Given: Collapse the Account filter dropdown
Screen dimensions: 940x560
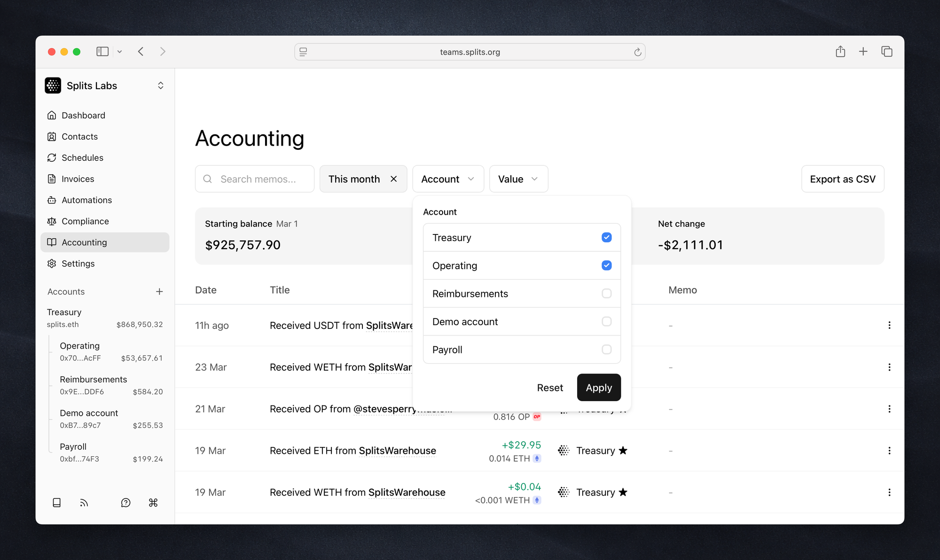Looking at the screenshot, I should coord(447,179).
